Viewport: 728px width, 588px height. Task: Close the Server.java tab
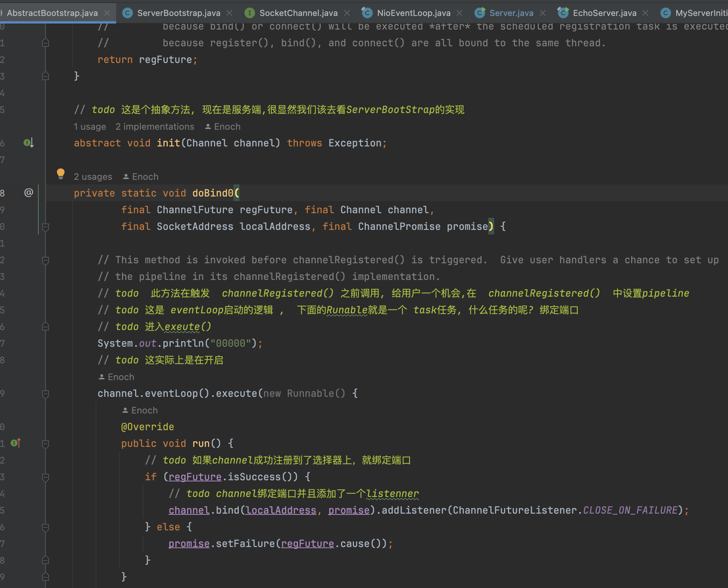tap(543, 13)
